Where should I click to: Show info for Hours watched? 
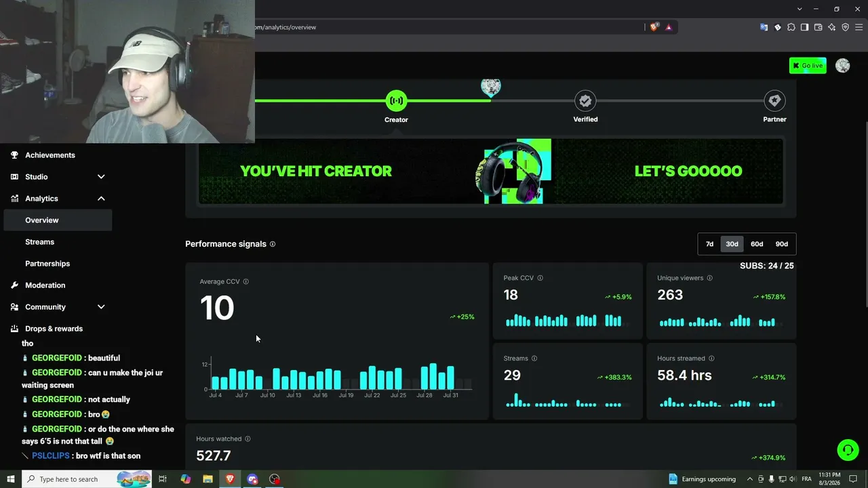click(248, 439)
